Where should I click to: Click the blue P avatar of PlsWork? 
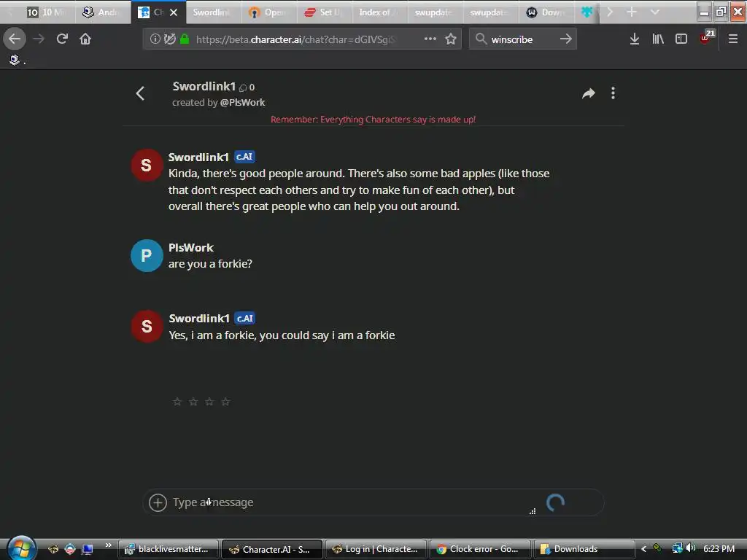click(147, 255)
